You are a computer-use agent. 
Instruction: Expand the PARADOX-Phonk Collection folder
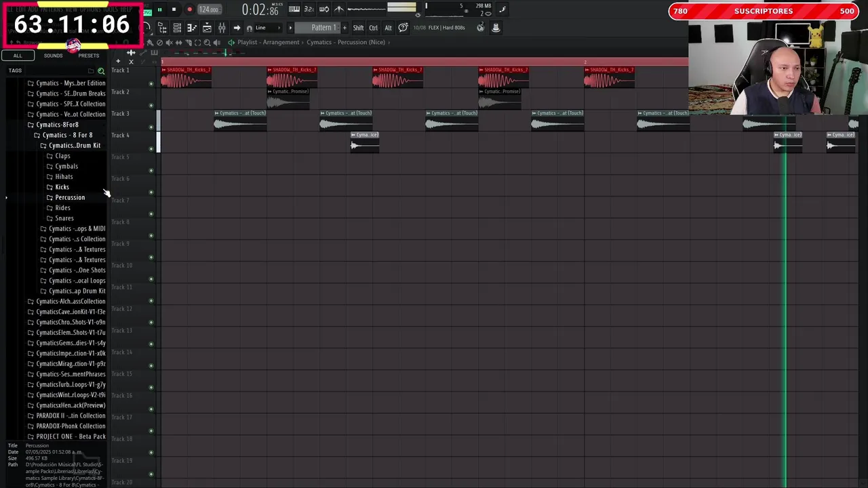point(66,426)
